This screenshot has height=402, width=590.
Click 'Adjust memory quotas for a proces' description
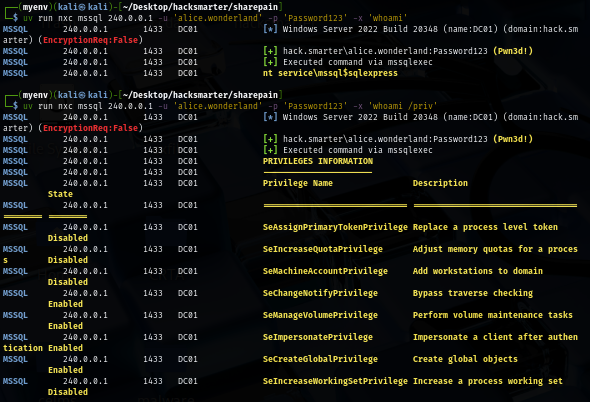click(x=495, y=249)
